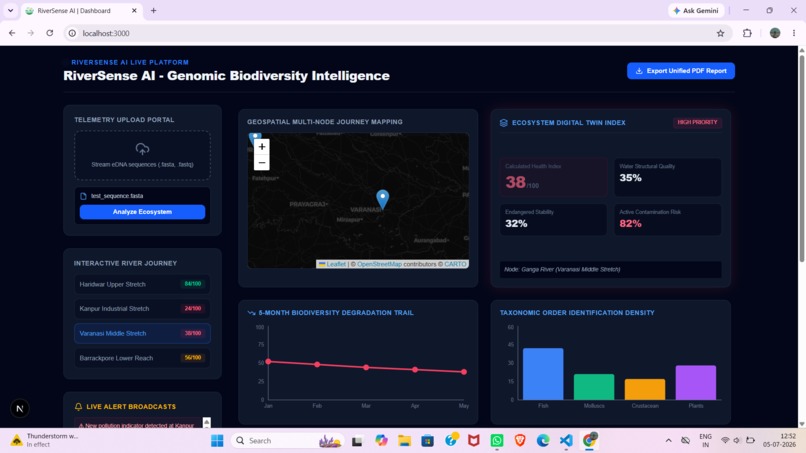Viewport: 806px width, 453px height.
Task: Open the OpenStreetMap attribution link
Action: [379, 264]
